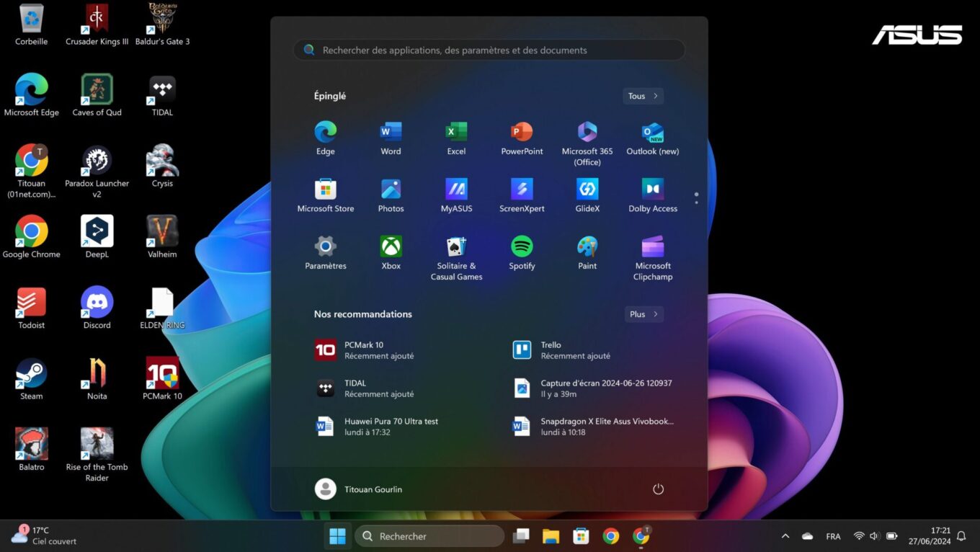The image size is (980, 552).
Task: Select Rise of the Tomb Raider shortcut
Action: tap(97, 455)
